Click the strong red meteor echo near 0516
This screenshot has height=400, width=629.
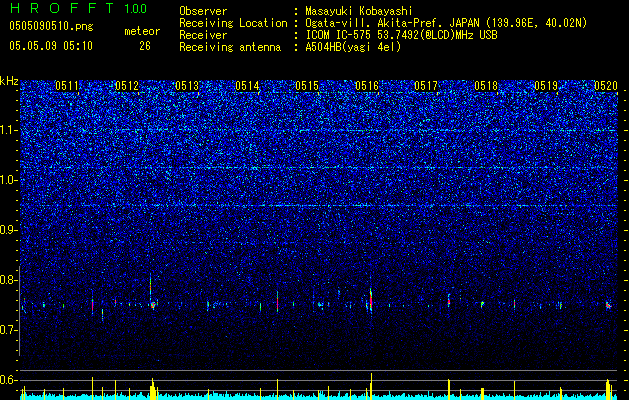click(x=371, y=300)
